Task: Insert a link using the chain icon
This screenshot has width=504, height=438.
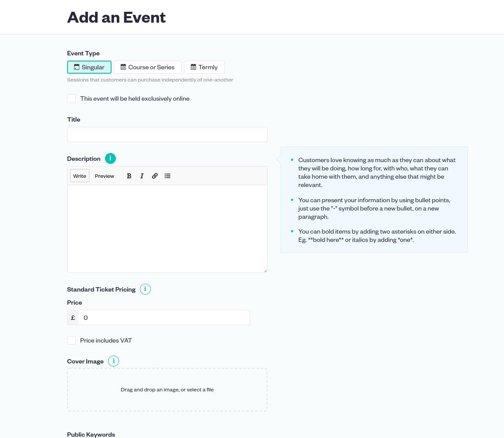Action: click(x=155, y=176)
